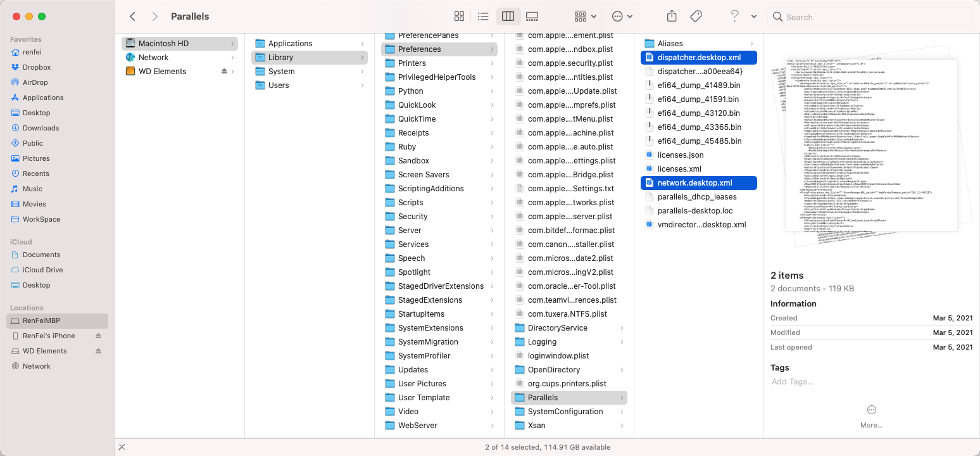Select loginwindow.plist file

pos(569,355)
